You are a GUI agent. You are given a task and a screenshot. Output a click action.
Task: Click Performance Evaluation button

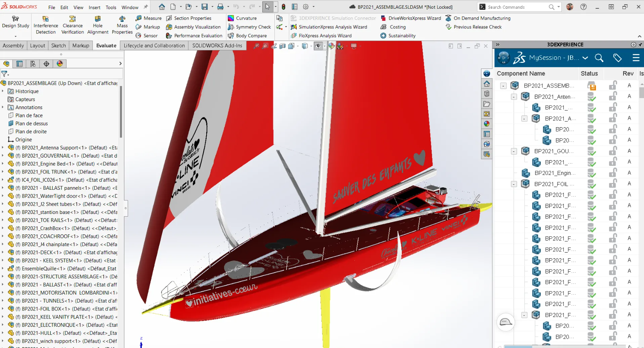[194, 36]
